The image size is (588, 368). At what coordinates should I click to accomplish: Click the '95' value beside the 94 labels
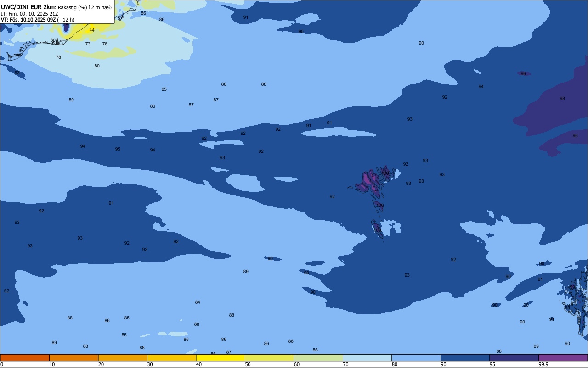(x=118, y=149)
